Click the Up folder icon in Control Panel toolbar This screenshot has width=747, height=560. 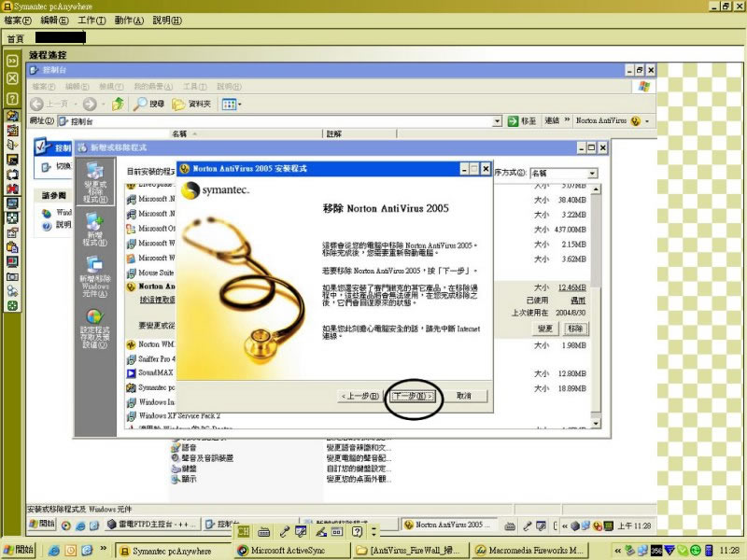pyautogui.click(x=118, y=104)
